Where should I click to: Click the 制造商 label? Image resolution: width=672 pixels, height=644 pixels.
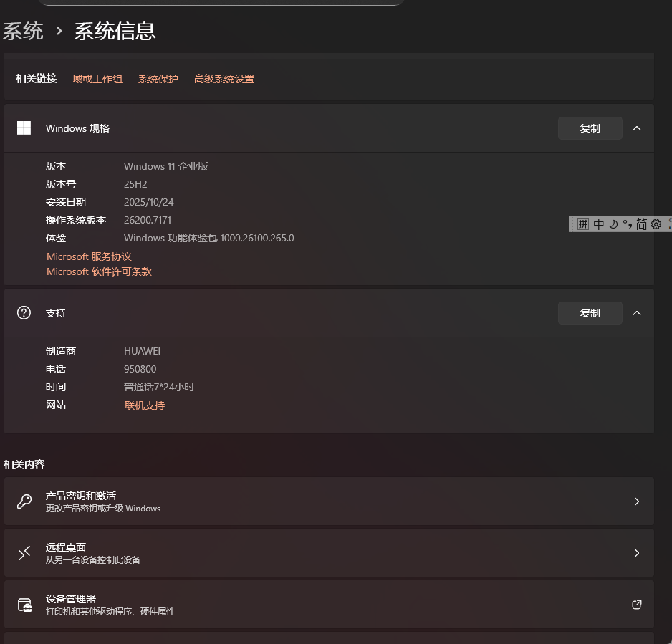tap(61, 351)
